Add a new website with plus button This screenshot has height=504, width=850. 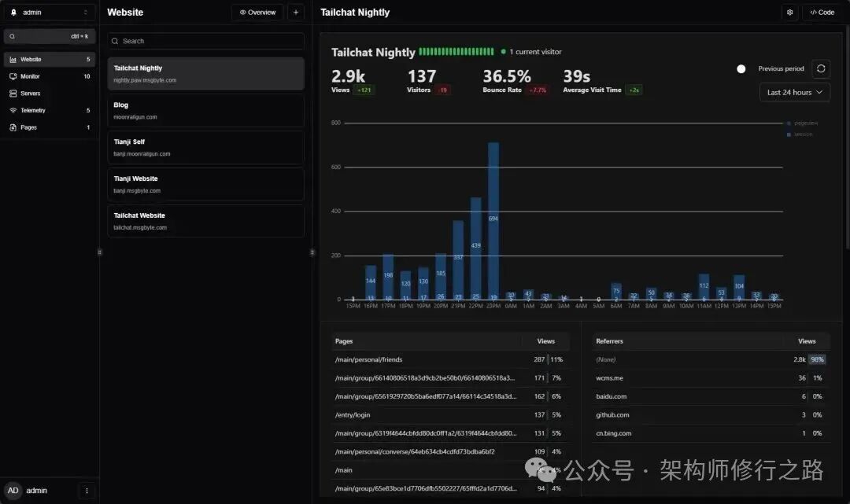(296, 13)
